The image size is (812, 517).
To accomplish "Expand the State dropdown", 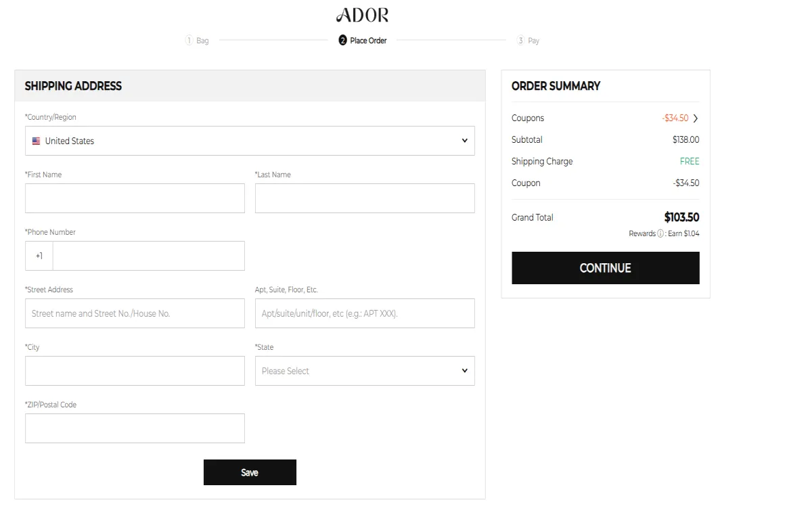I will pyautogui.click(x=365, y=371).
